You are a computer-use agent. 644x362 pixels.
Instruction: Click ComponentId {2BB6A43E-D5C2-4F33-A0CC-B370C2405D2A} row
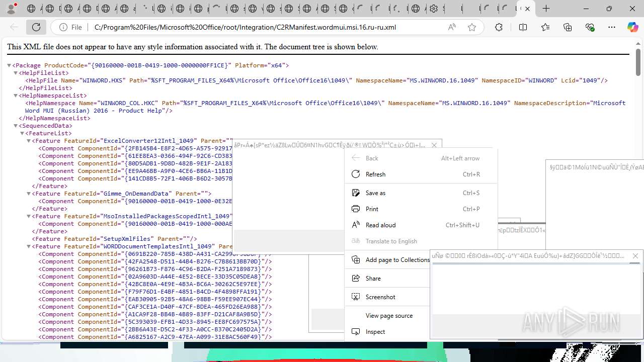coord(155,329)
